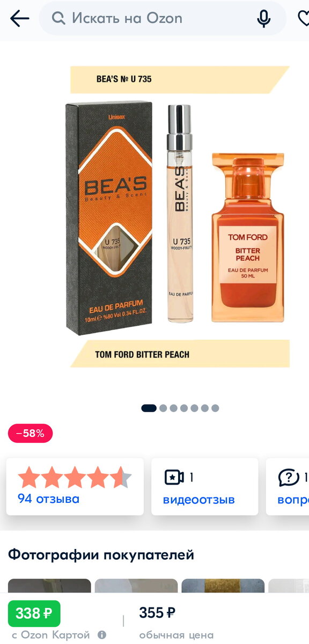Tap the search magnifier icon

click(58, 18)
